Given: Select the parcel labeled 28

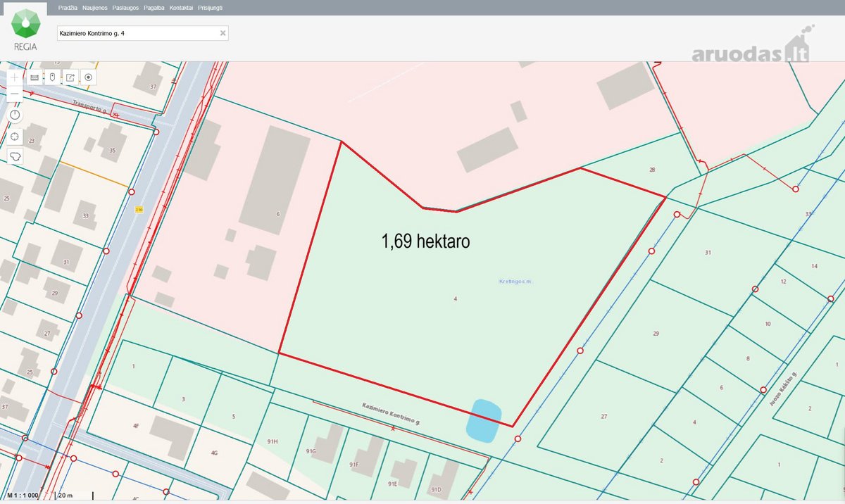Looking at the screenshot, I should [652, 170].
